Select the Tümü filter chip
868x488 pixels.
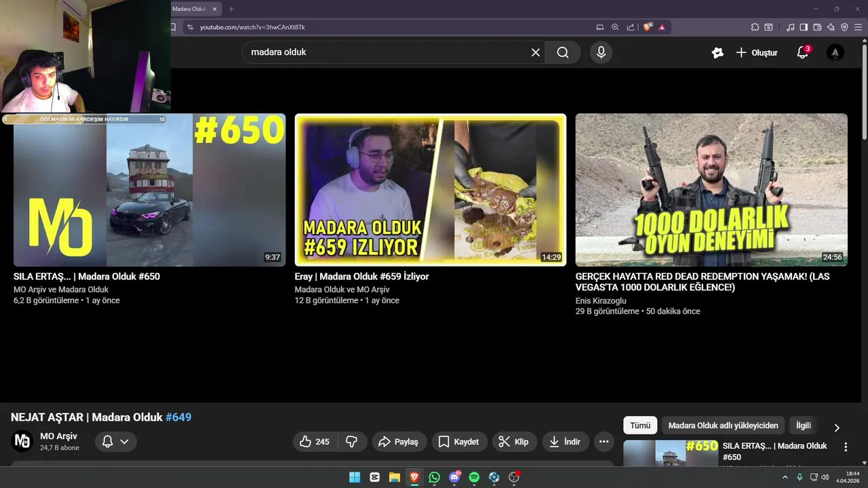point(640,426)
